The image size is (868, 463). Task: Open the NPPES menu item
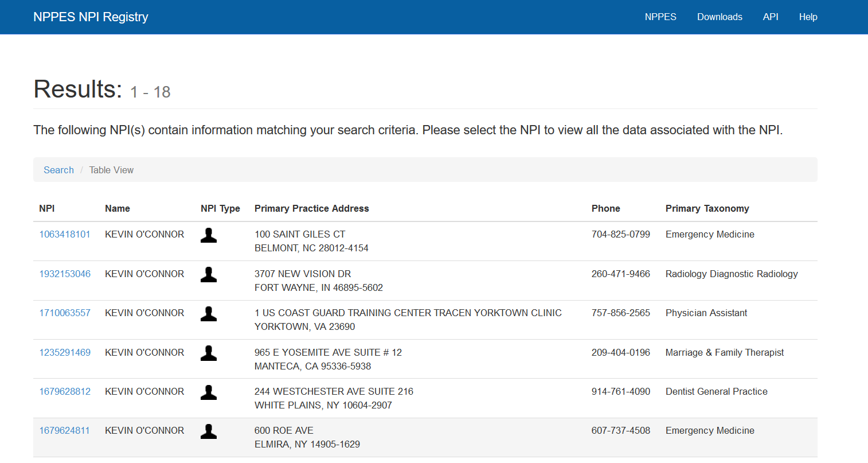point(660,17)
